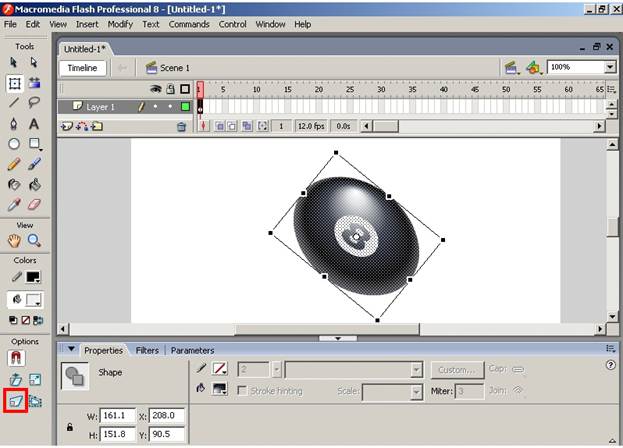Select the Pen tool

pos(14,124)
